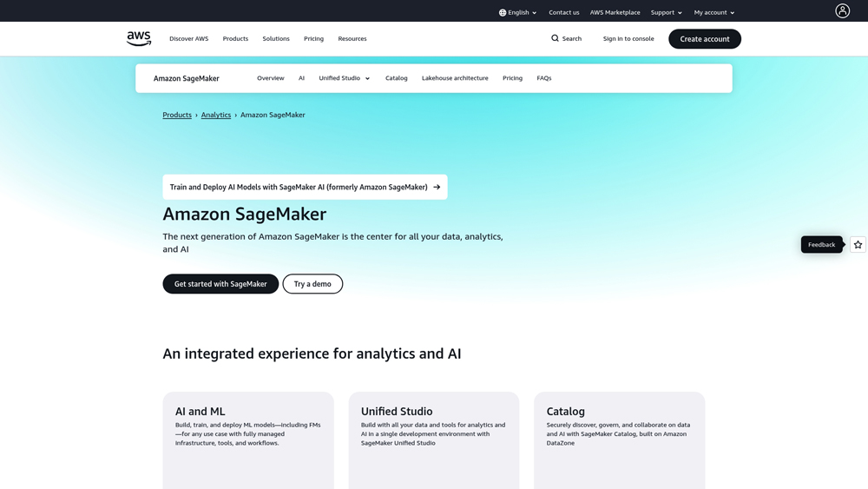Viewport: 868px width, 489px height.
Task: Click the arrow icon on the SageMaker AI banner
Action: [437, 188]
